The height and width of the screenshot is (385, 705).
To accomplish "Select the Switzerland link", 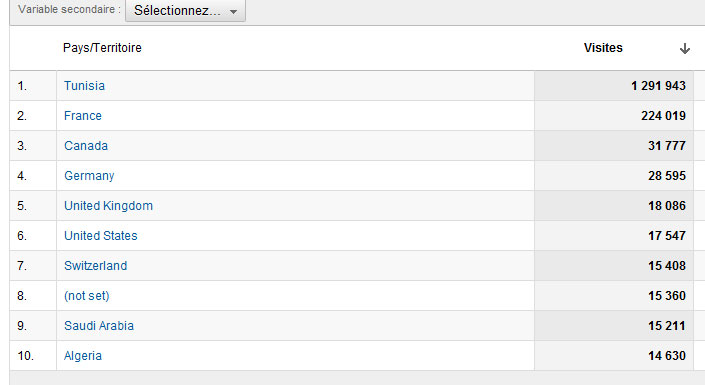I will pos(95,266).
